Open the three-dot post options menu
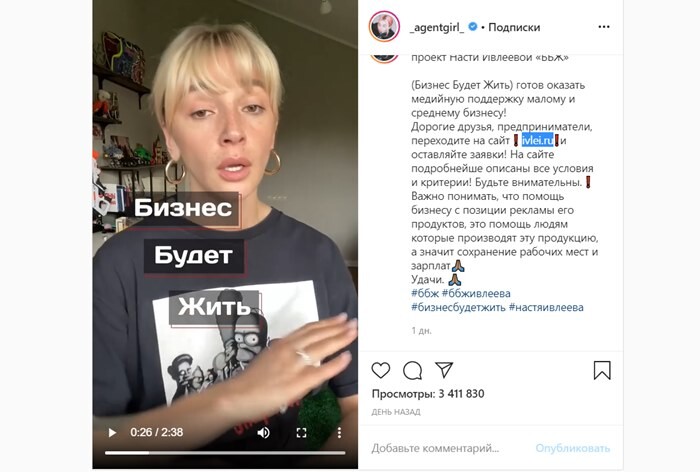The image size is (700, 472). (604, 27)
